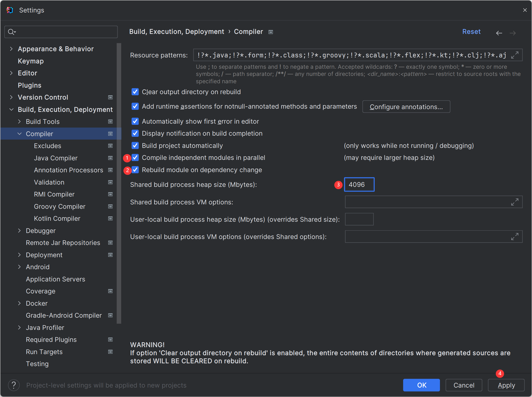The image size is (532, 397).
Task: Click the project icon beside Coverage
Action: [x=110, y=291]
